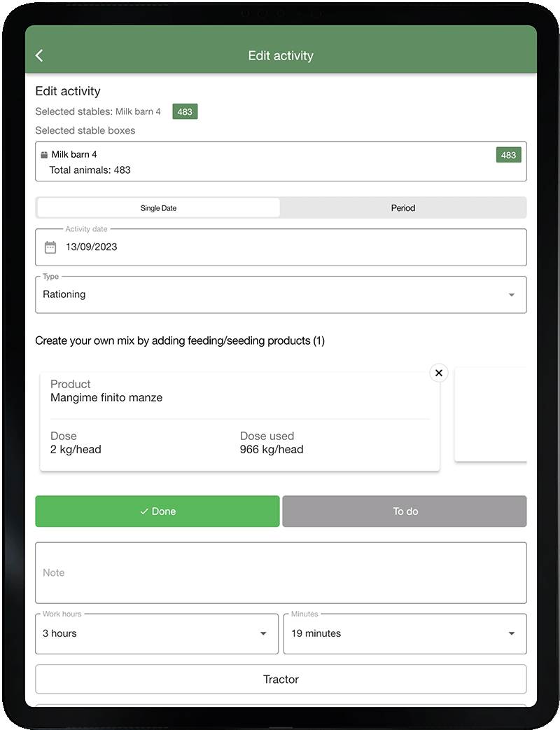The image size is (560, 730).
Task: Go back using the header arrow
Action: click(x=39, y=55)
